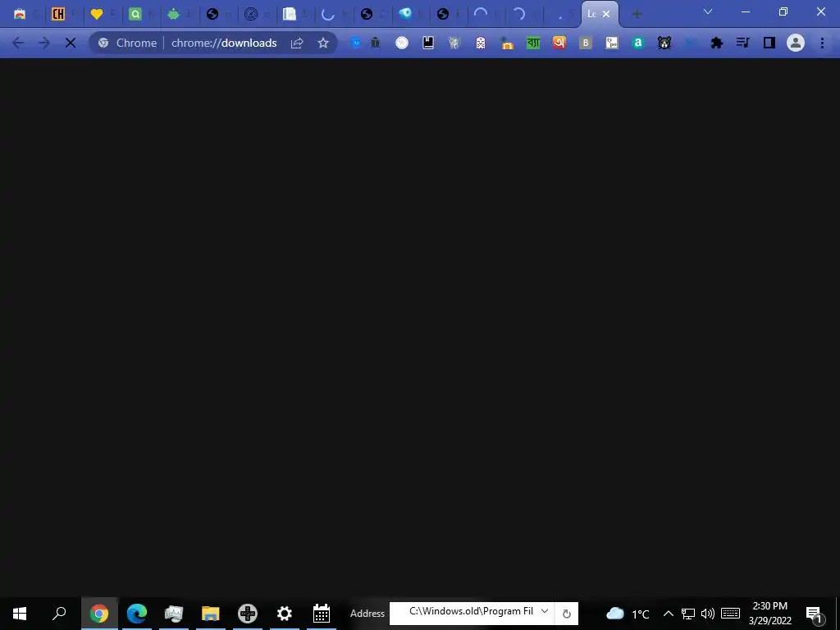Open the tab search chevron dropdown
Viewport: 840px width, 630px height.
tap(708, 11)
